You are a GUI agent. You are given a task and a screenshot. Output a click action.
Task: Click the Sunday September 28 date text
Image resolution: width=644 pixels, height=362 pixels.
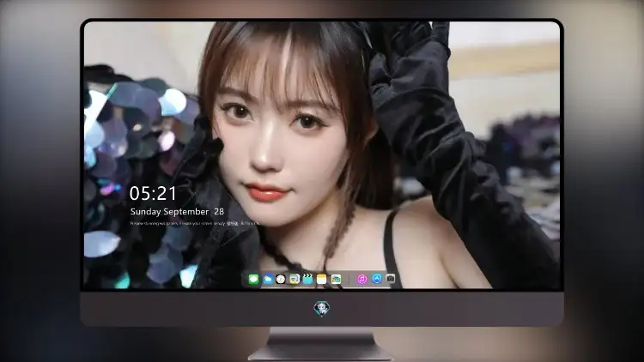click(x=177, y=212)
